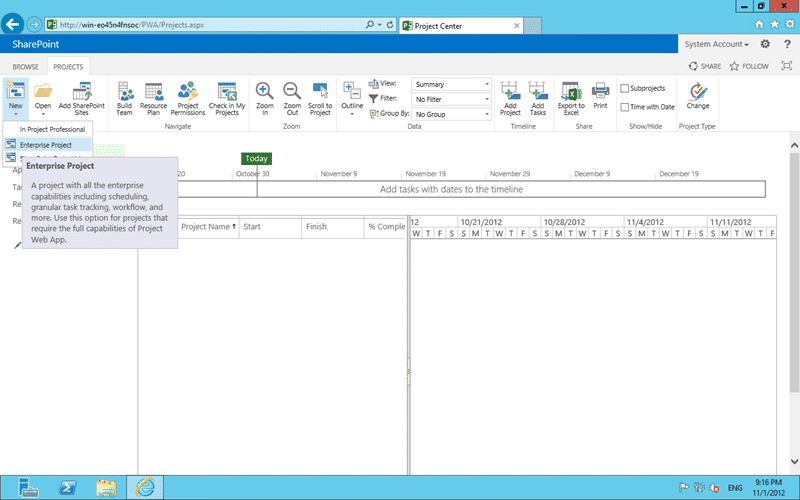This screenshot has width=800, height=500.
Task: Click Internet Explorer taskbar icon
Action: click(145, 488)
